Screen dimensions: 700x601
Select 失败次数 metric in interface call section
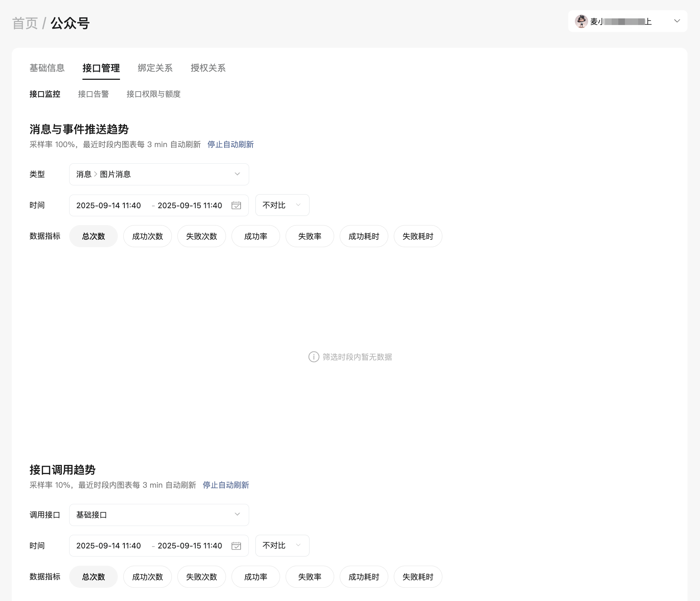click(x=201, y=577)
